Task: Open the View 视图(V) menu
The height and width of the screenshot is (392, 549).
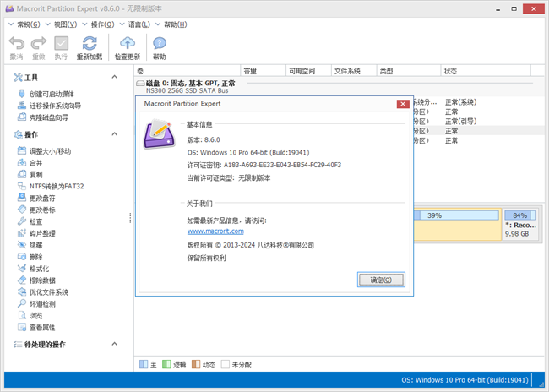Action: tap(61, 24)
